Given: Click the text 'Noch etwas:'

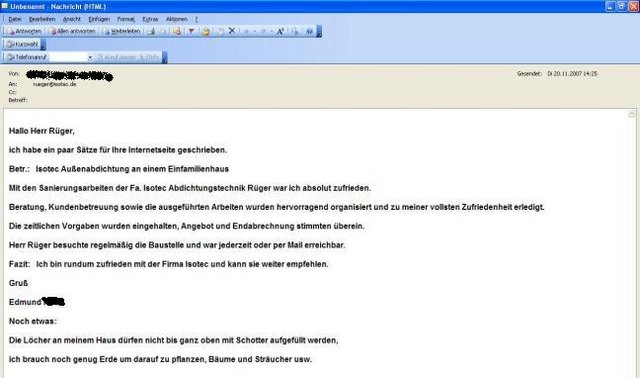Looking at the screenshot, I should coord(33,321).
